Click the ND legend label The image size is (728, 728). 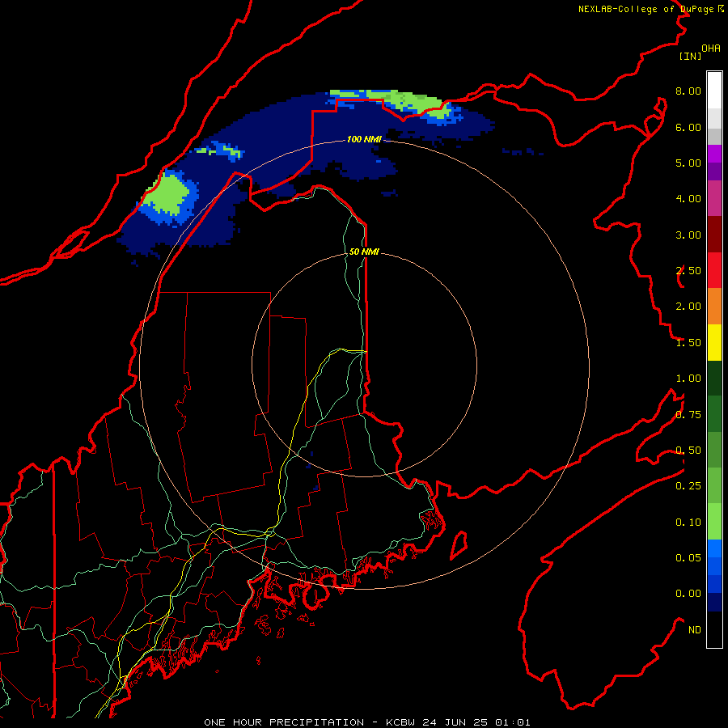(695, 630)
